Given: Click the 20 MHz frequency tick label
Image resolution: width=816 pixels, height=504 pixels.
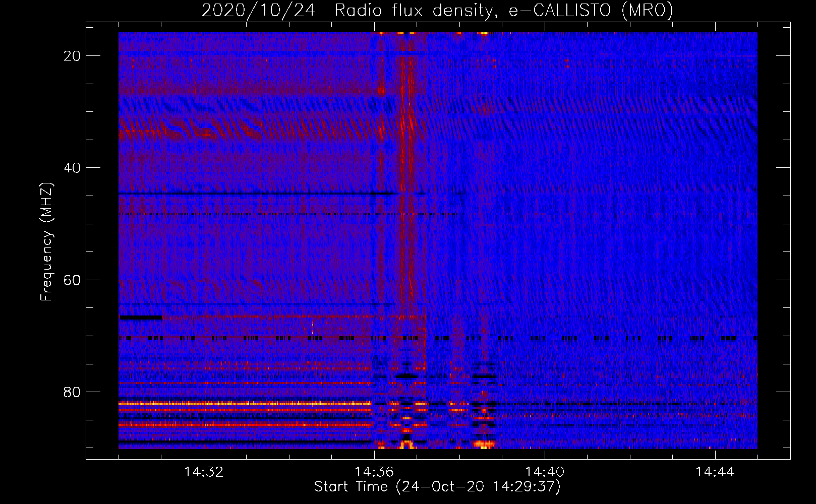Looking at the screenshot, I should 72,56.
